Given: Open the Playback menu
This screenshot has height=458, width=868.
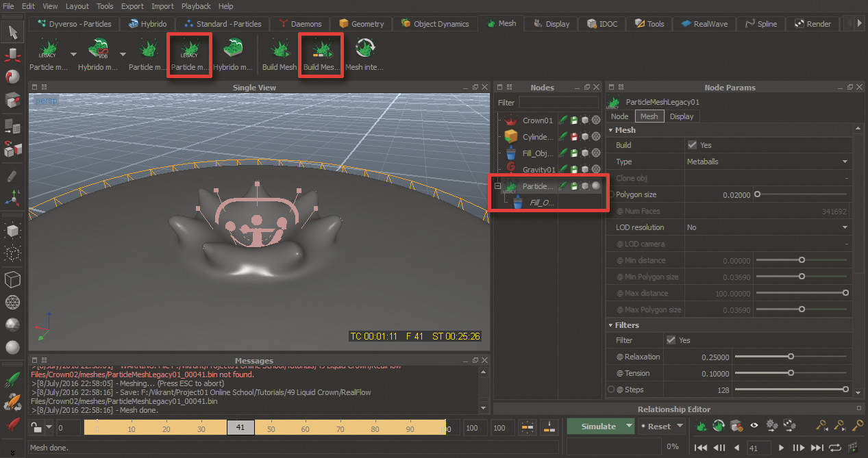Looking at the screenshot, I should [196, 6].
